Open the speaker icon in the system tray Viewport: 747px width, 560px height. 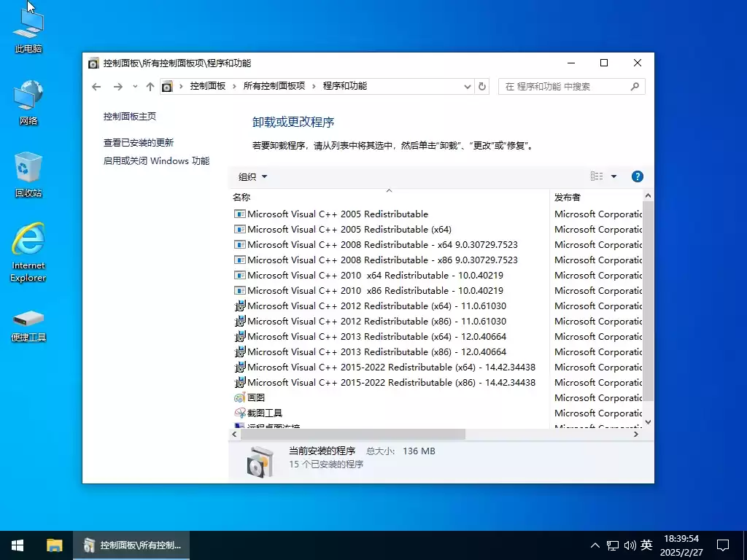[x=630, y=545]
